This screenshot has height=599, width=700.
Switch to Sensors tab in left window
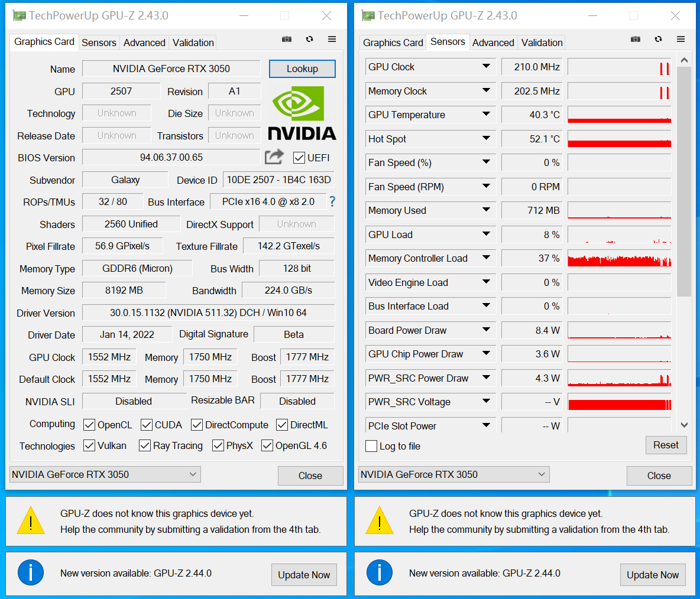point(99,43)
